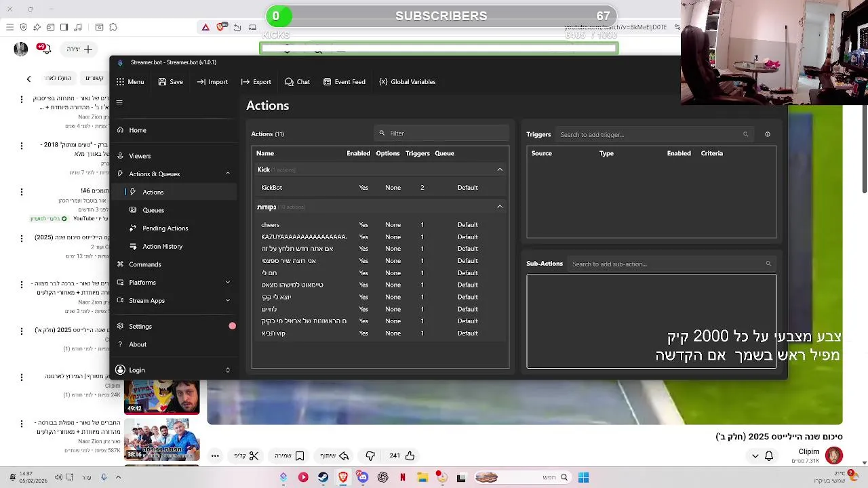Click the browser music note icon

pyautogui.click(x=78, y=27)
